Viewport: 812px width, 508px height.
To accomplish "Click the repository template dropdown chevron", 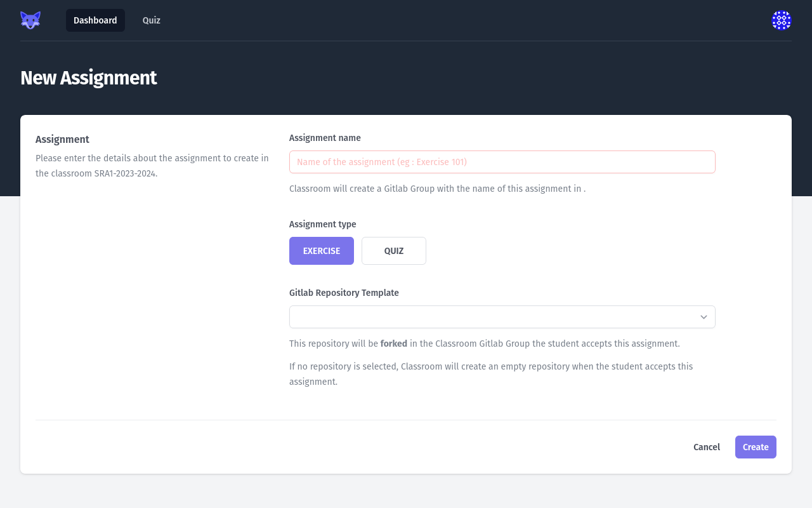I will pyautogui.click(x=703, y=317).
